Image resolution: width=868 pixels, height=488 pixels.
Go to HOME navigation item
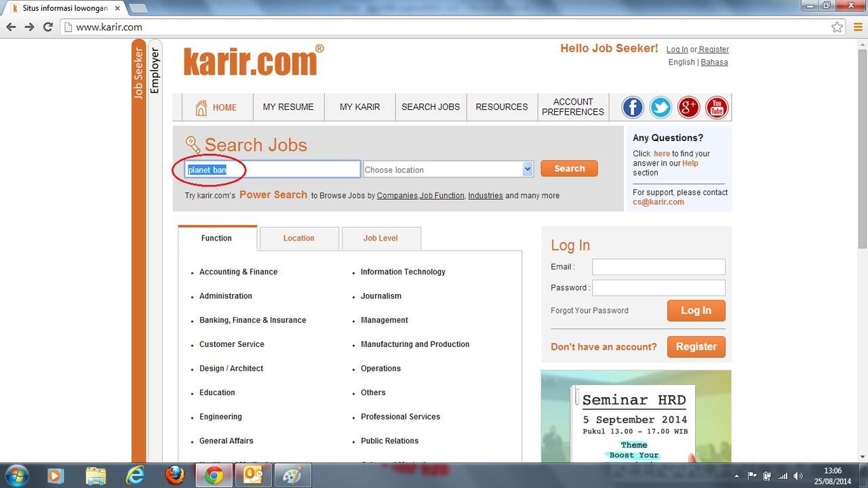point(216,107)
